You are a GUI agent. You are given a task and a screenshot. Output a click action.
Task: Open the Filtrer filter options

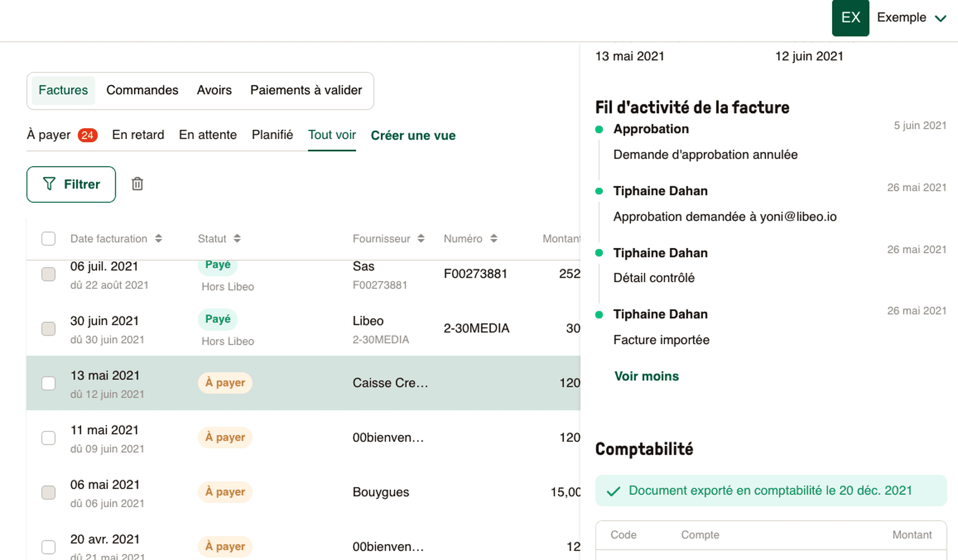(x=71, y=184)
